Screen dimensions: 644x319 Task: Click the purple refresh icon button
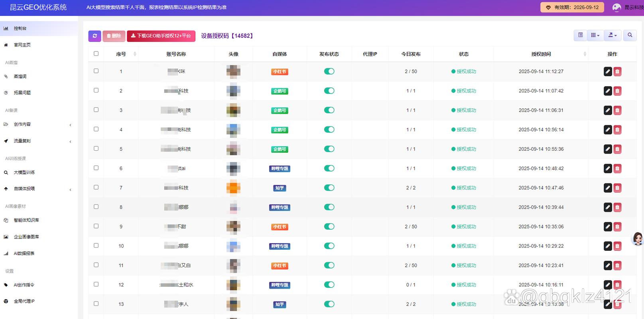[95, 36]
